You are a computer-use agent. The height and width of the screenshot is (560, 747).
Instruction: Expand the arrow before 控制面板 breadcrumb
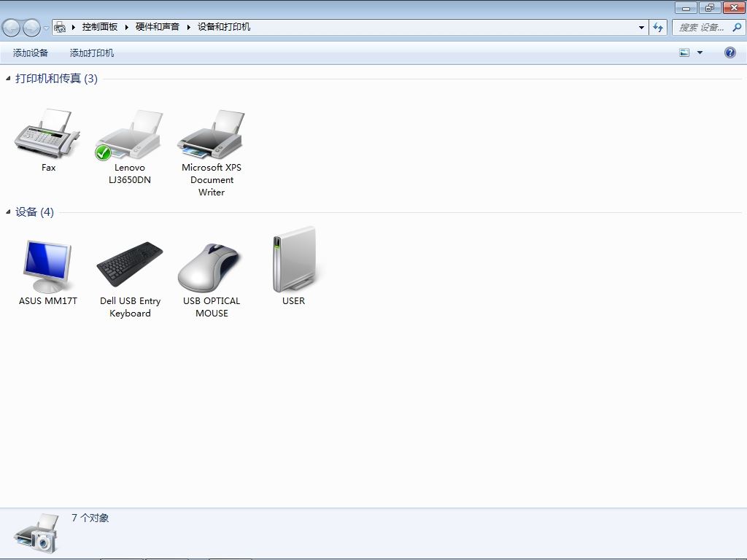(74, 27)
